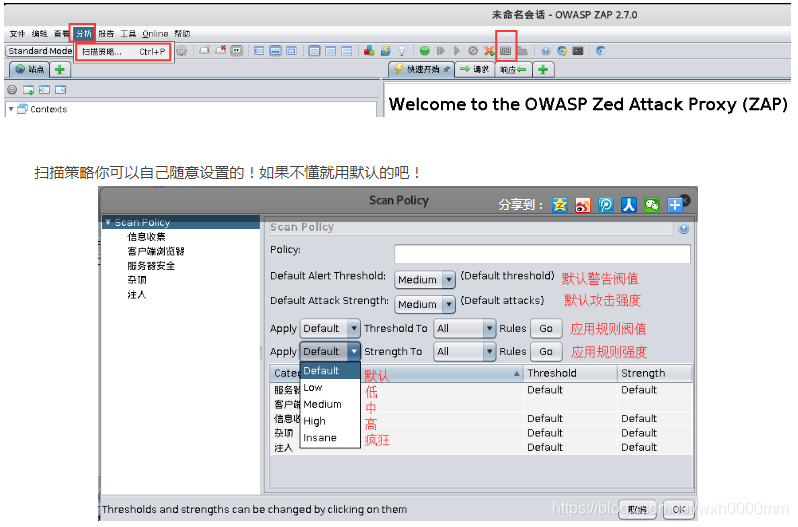Select 客户端浏览器 in Scan Policy tree
This screenshot has height=527, width=798.
pyautogui.click(x=156, y=251)
